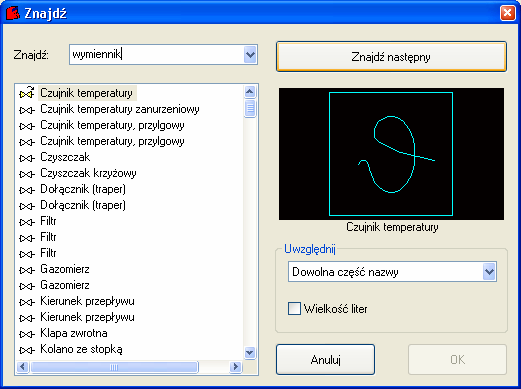Image resolution: width=521 pixels, height=389 pixels.
Task: Click the horizontal scroll right arrow
Action: click(x=235, y=367)
